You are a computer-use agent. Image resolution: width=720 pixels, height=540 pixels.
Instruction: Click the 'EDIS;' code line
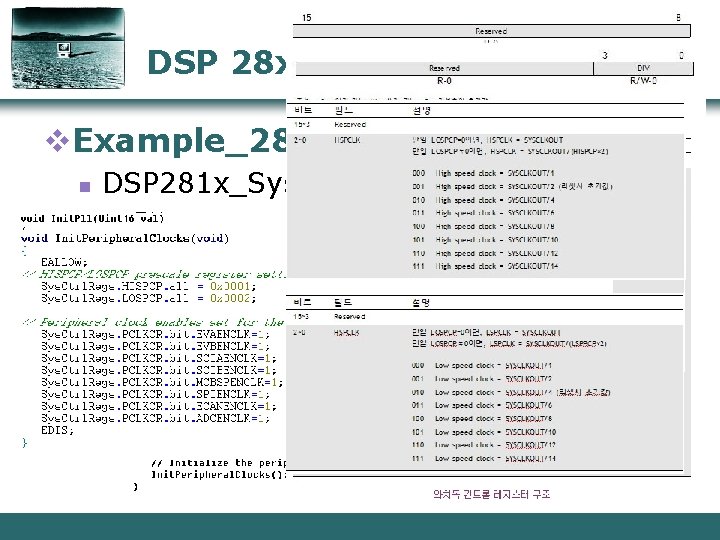click(57, 430)
